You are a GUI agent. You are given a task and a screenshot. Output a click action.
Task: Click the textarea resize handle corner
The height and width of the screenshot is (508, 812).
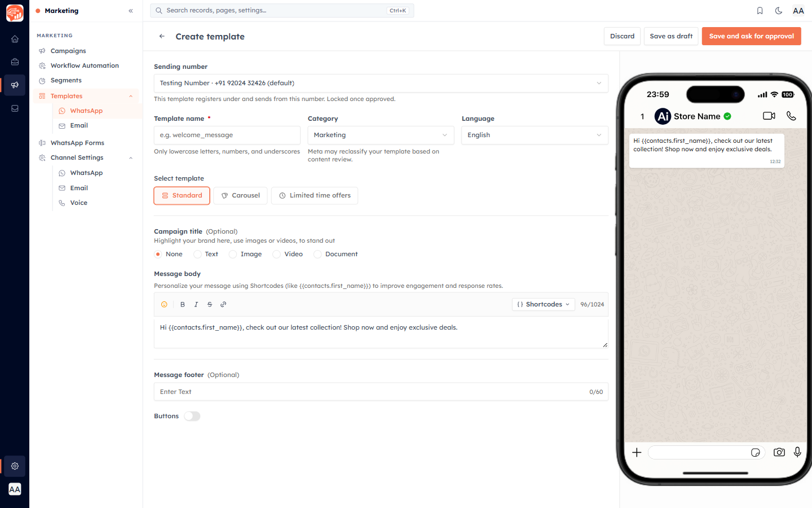click(x=605, y=345)
